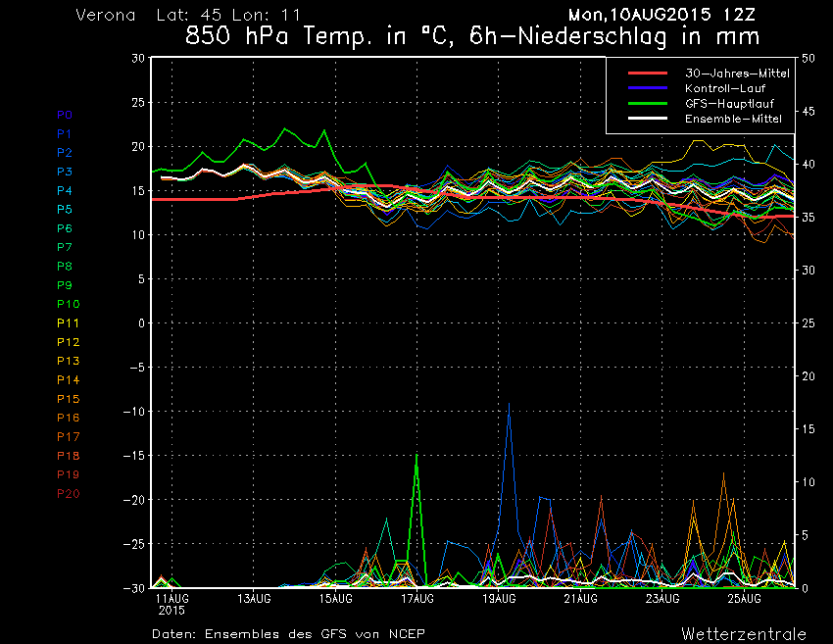Click the P9 member label

pos(65,285)
